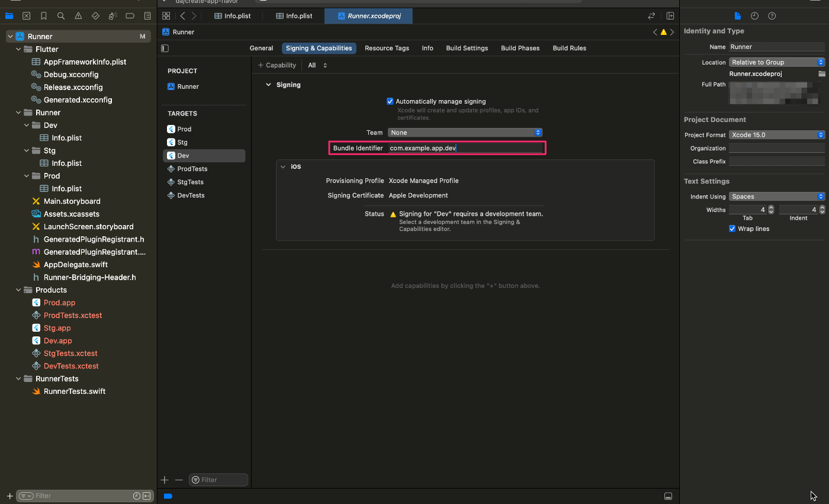Open the Team dropdown

(x=465, y=133)
